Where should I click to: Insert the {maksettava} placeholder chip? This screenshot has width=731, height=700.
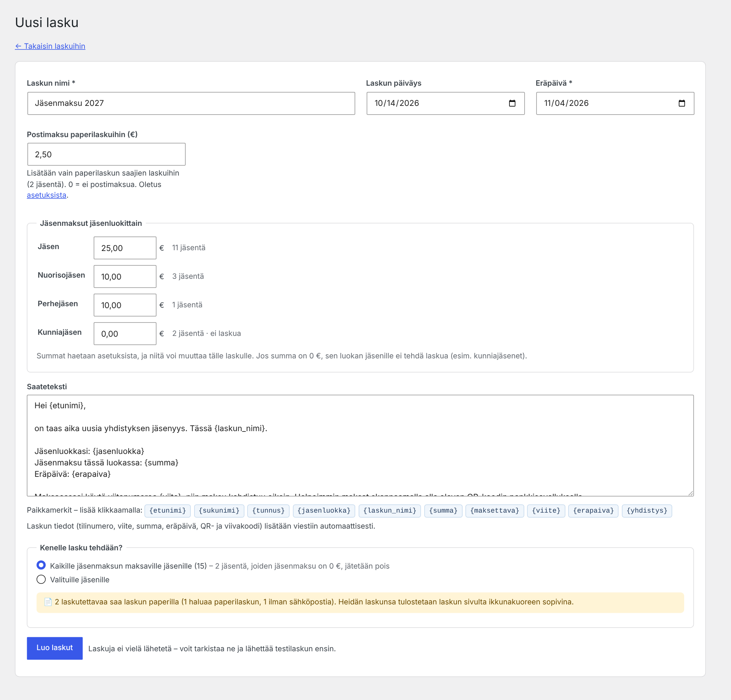495,511
